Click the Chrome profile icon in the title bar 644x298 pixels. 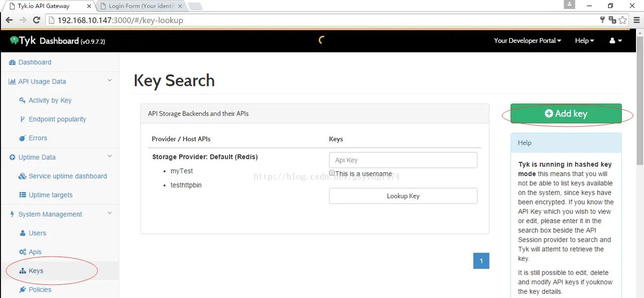pyautogui.click(x=569, y=5)
